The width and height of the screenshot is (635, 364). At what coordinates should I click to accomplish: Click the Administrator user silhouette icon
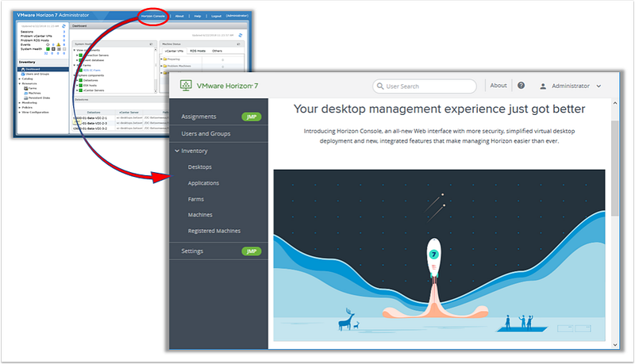tap(543, 86)
